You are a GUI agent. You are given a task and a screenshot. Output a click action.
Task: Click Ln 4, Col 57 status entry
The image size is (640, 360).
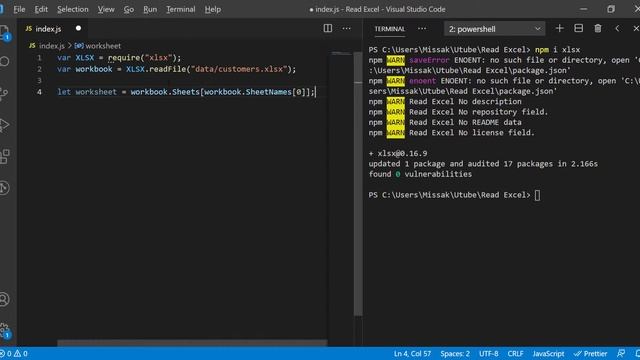pyautogui.click(x=412, y=353)
